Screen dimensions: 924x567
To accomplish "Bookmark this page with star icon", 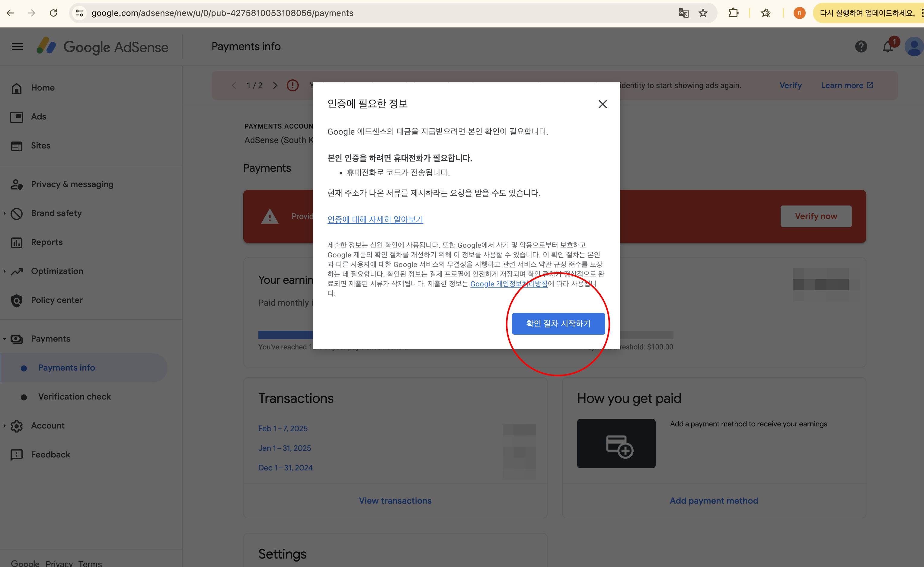I will click(x=703, y=13).
